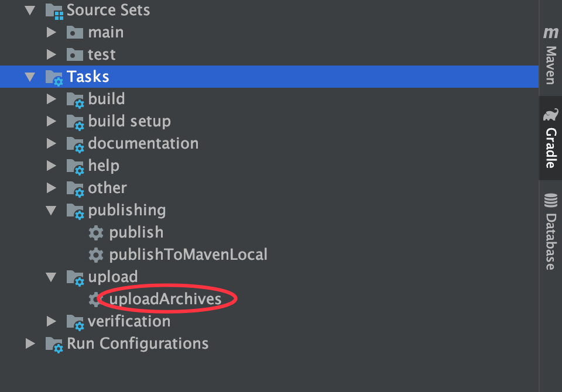Collapse the upload task group triangle
The width and height of the screenshot is (562, 392).
52,277
